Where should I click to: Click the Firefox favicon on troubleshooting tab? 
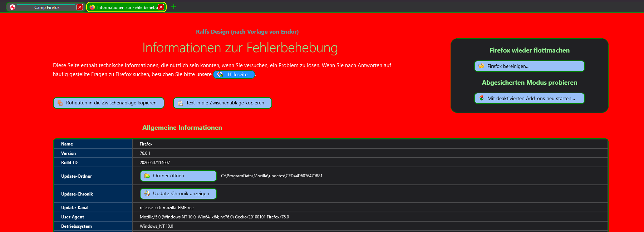[x=92, y=7]
